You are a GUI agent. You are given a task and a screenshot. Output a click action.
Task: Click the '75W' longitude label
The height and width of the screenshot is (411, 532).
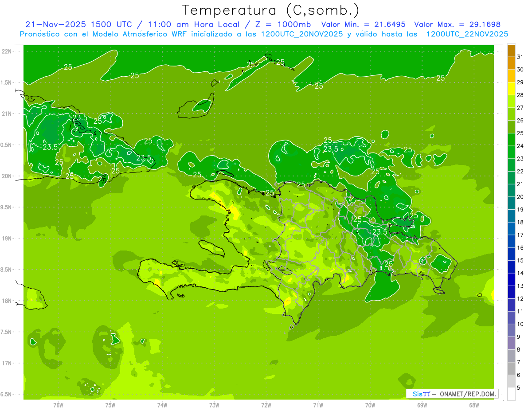coord(110,405)
